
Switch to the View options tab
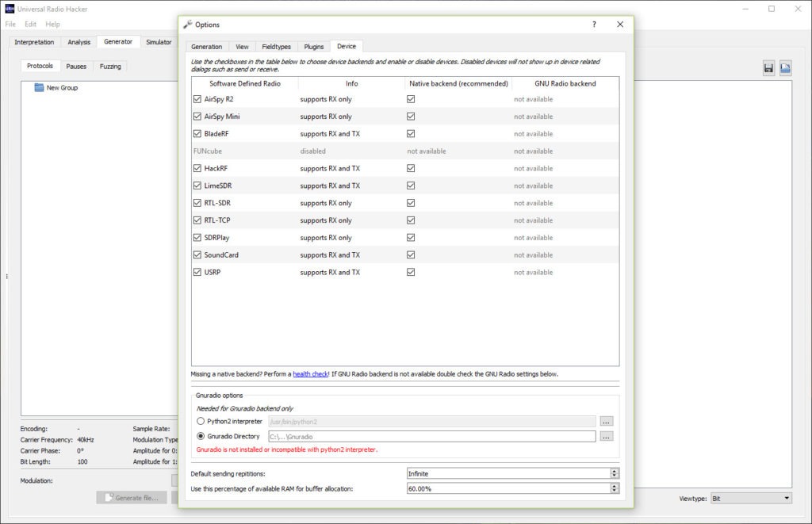pos(242,47)
